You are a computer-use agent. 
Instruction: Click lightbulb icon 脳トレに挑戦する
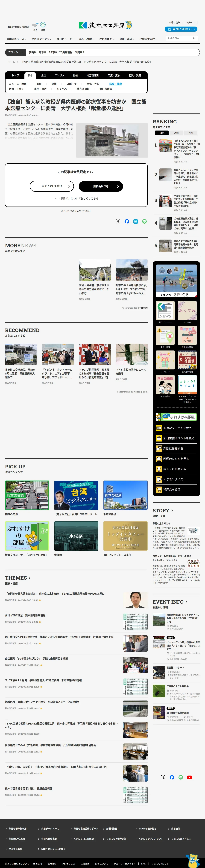pyautogui.click(x=159, y=469)
